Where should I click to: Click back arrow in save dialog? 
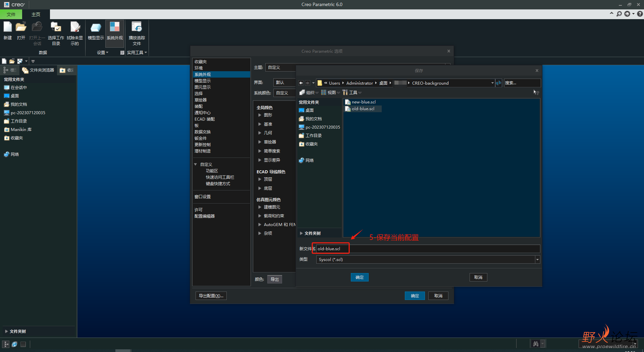tap(301, 83)
